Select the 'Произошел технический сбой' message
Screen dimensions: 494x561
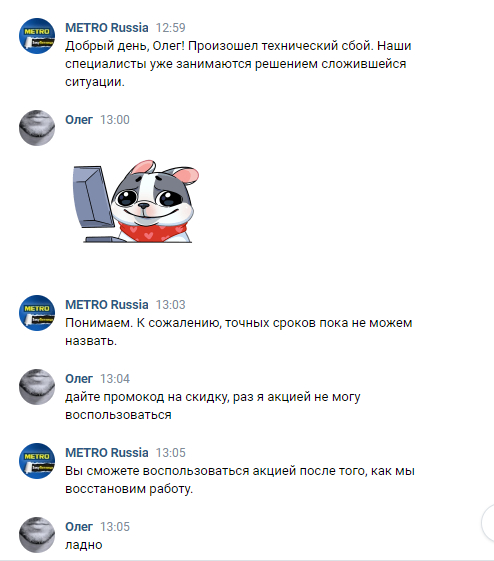(238, 64)
